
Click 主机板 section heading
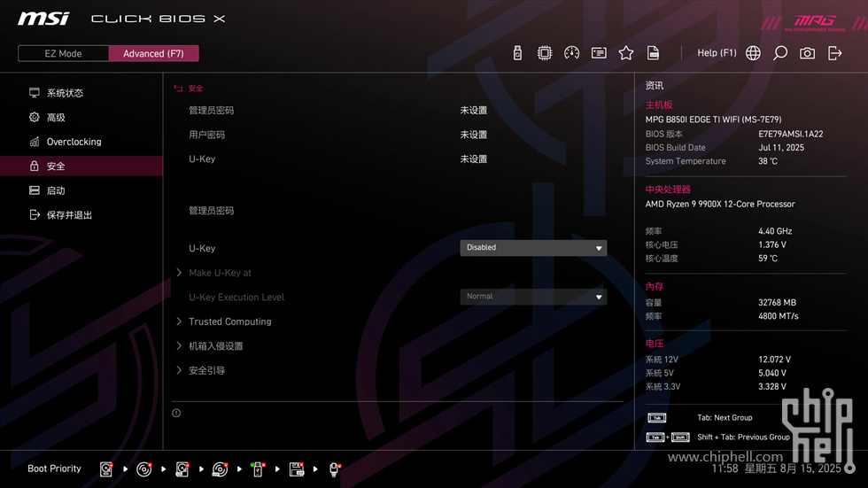pos(659,105)
